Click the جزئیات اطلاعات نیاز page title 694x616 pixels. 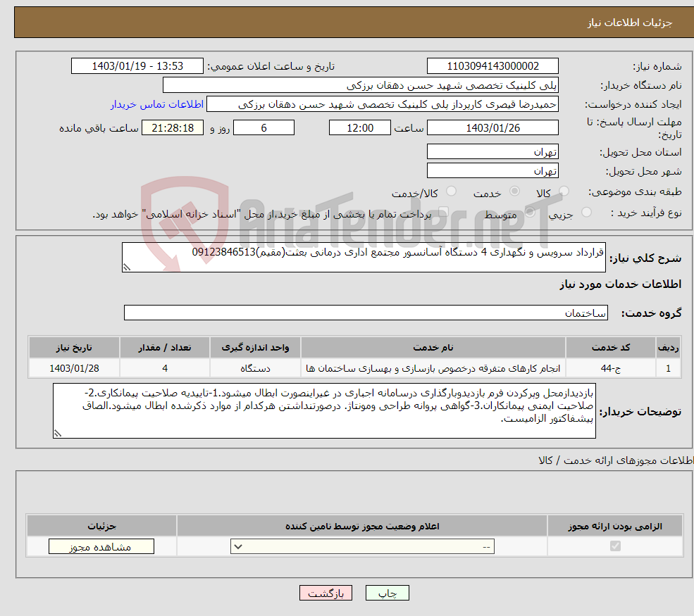tap(630, 22)
